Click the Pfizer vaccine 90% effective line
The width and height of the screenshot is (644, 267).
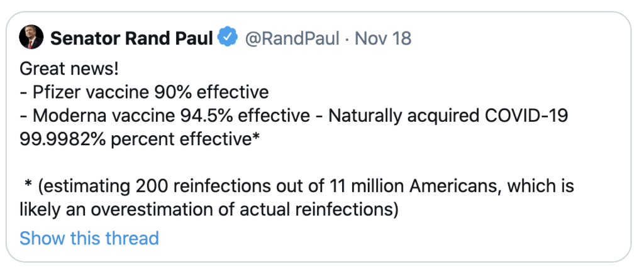click(144, 93)
